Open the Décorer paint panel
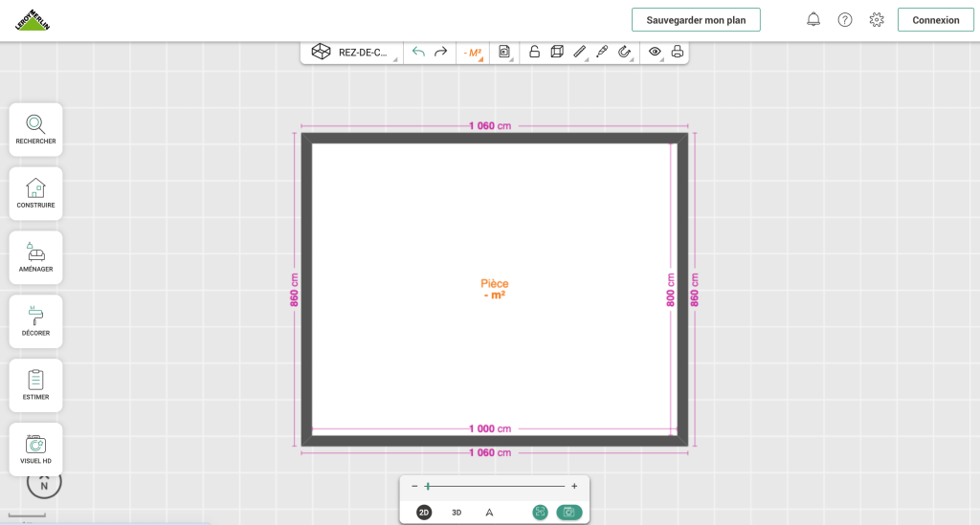This screenshot has height=525, width=980. click(x=35, y=321)
